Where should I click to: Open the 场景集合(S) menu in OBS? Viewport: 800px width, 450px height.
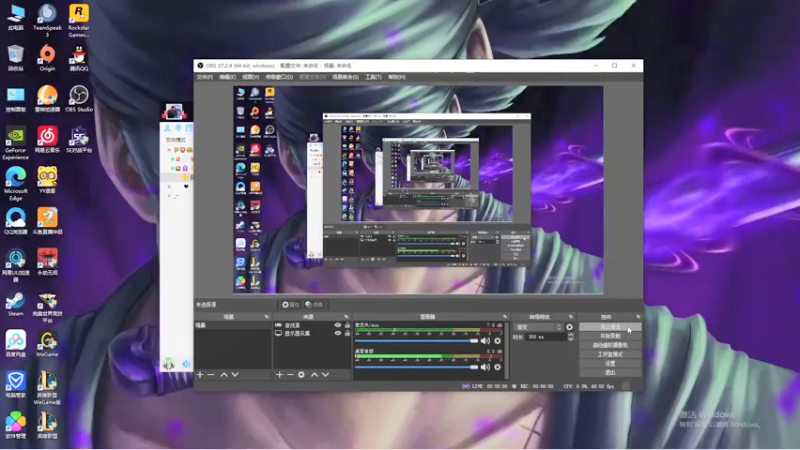point(345,77)
